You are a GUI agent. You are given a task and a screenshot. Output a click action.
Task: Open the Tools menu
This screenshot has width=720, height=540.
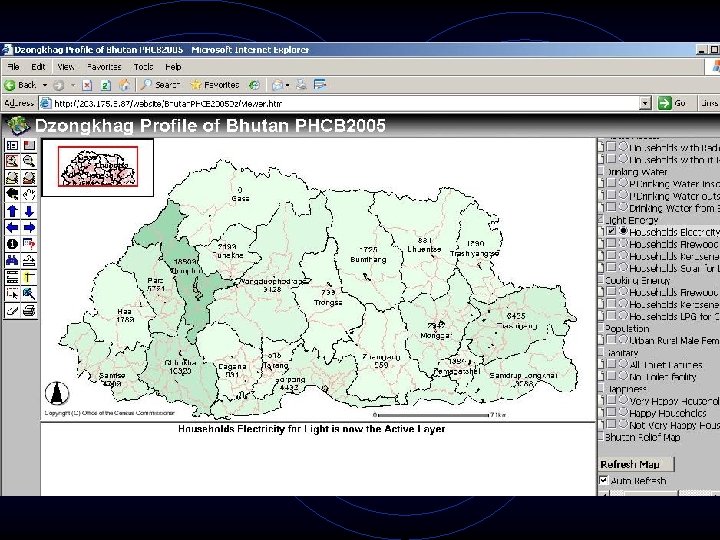click(x=143, y=67)
